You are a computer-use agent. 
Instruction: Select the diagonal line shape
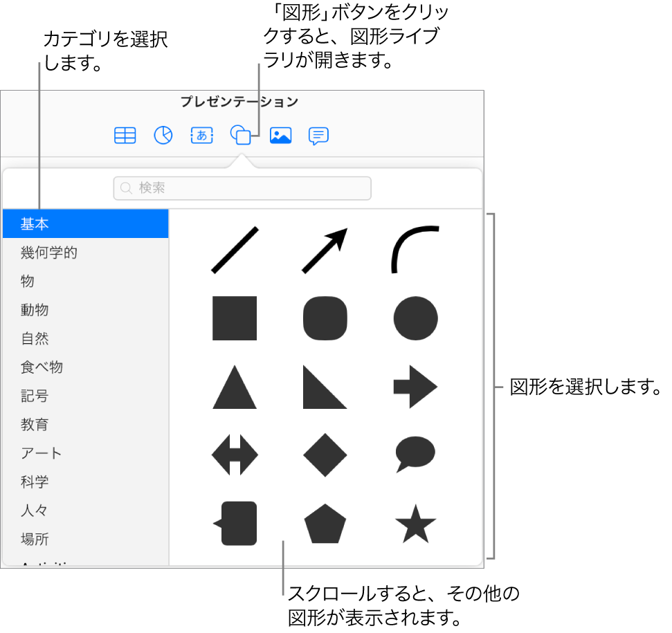pos(235,248)
